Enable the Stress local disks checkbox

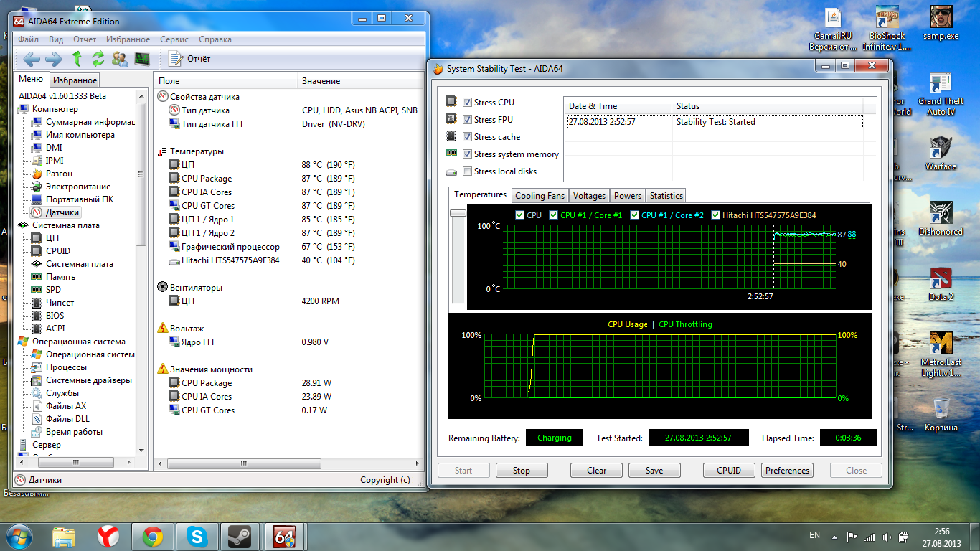pyautogui.click(x=468, y=171)
